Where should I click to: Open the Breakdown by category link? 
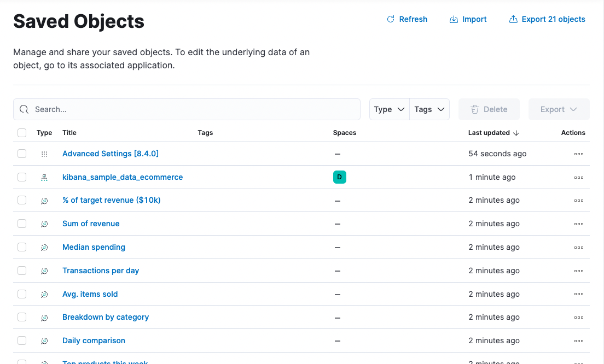point(106,317)
